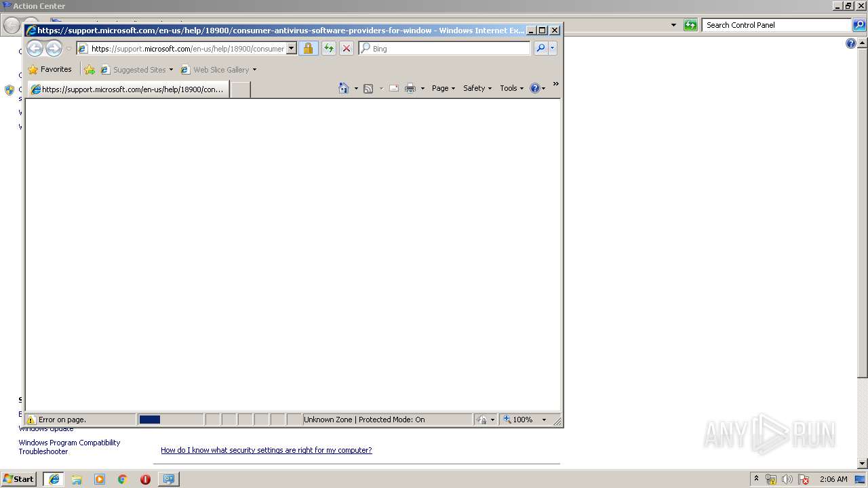Refresh the Action Center window address bar
Screen dimensions: 868x488
tap(690, 25)
